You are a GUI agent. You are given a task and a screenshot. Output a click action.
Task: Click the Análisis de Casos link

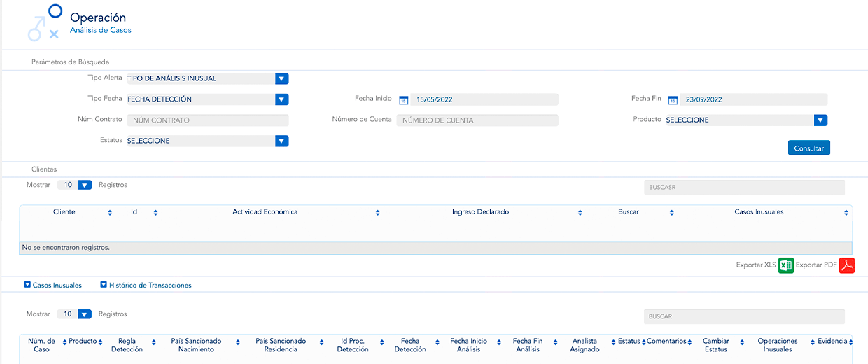[100, 31]
